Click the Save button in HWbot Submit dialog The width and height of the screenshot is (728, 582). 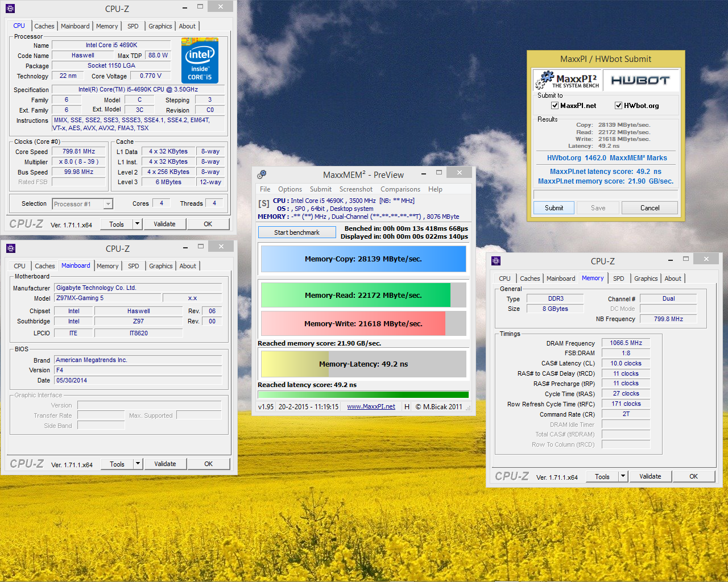(x=598, y=208)
